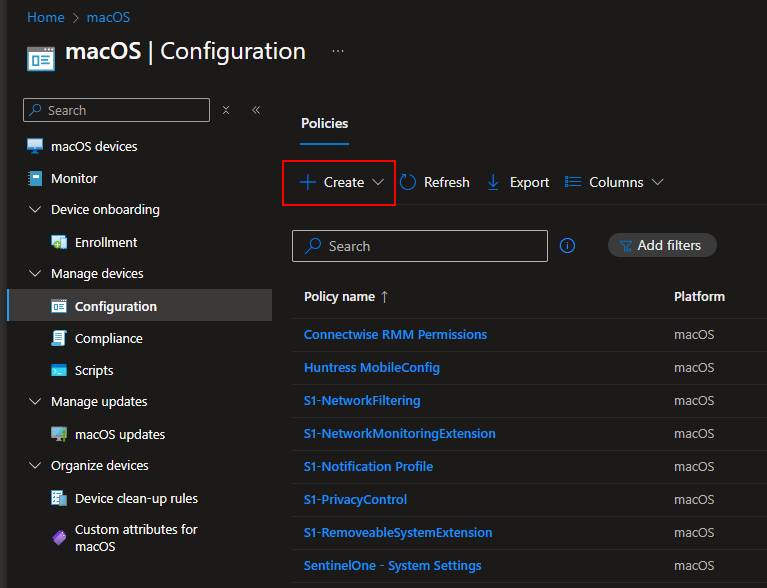The width and height of the screenshot is (767, 588).
Task: Click the Home breadcrumb link
Action: point(45,17)
